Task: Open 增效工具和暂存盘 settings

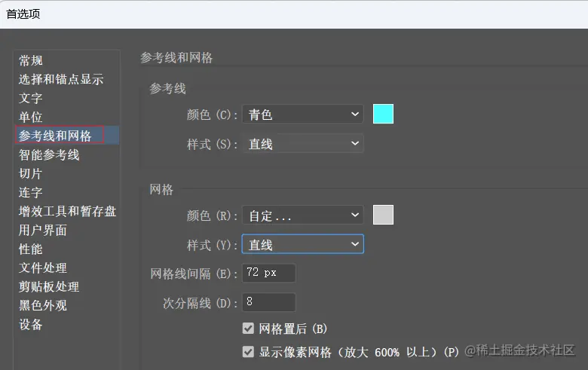Action: point(68,211)
